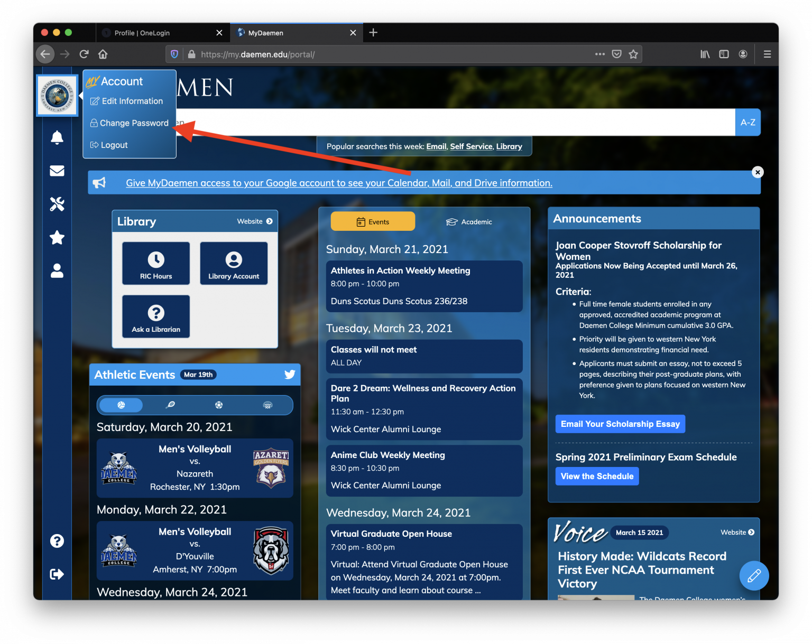Screen dimensions: 812x644
Task: Open the help question mark in sidebar
Action: click(57, 541)
